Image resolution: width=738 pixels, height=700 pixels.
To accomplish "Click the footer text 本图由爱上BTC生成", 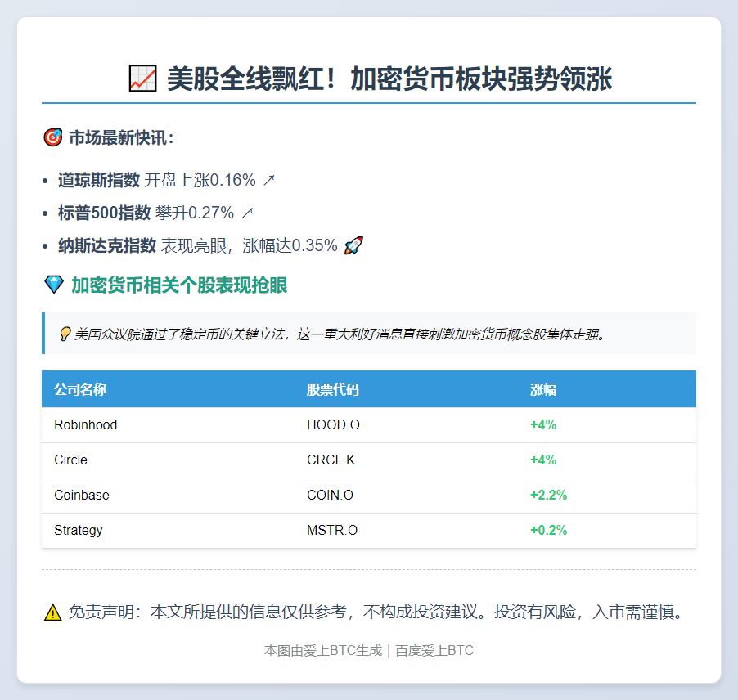I will (323, 650).
